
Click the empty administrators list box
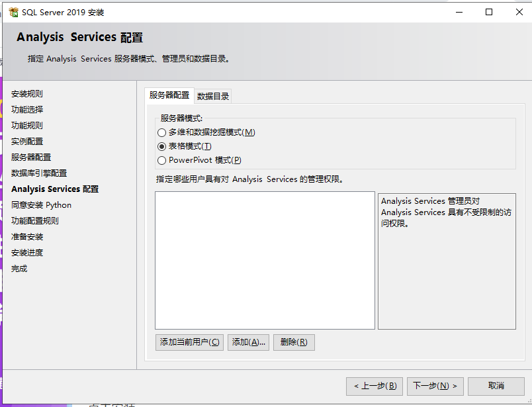[x=265, y=260]
